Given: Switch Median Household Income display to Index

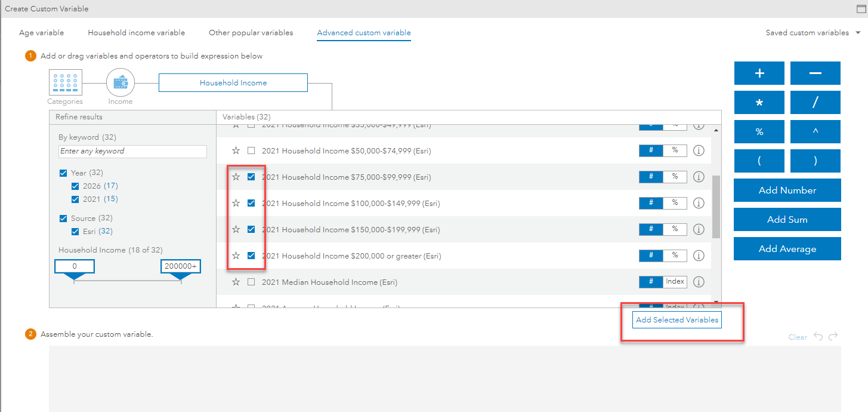Looking at the screenshot, I should pyautogui.click(x=676, y=281).
